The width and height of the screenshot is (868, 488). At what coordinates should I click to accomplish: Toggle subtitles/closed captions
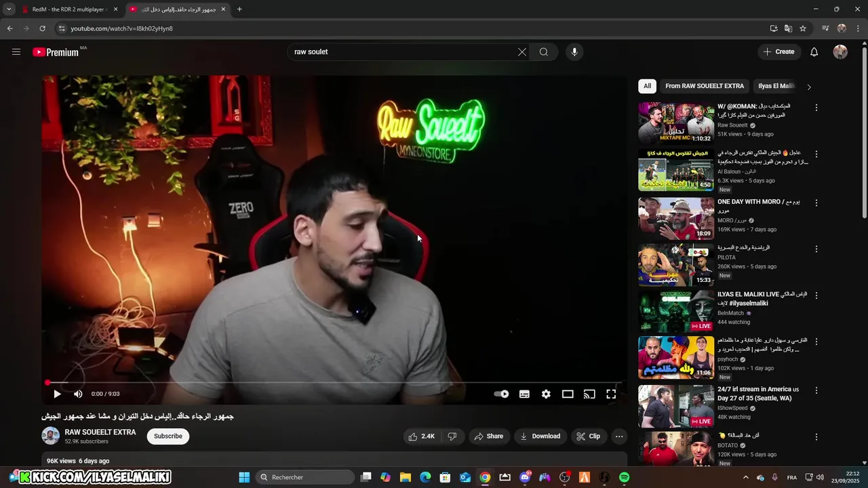(x=524, y=394)
